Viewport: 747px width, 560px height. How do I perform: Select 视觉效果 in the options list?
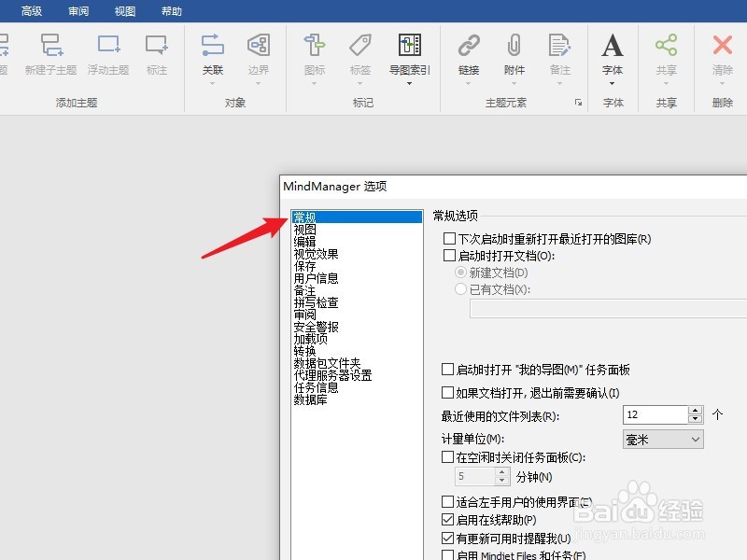[357, 254]
